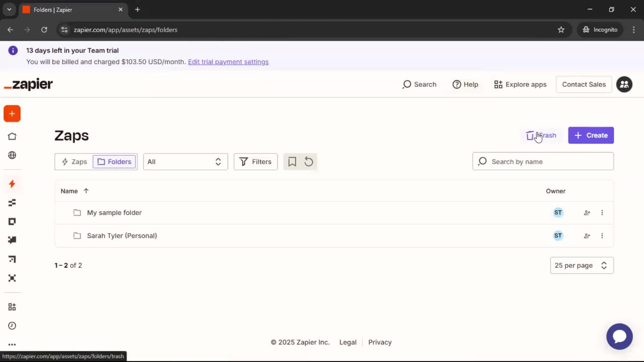Open a new browser tab
The height and width of the screenshot is (362, 644).
[138, 9]
